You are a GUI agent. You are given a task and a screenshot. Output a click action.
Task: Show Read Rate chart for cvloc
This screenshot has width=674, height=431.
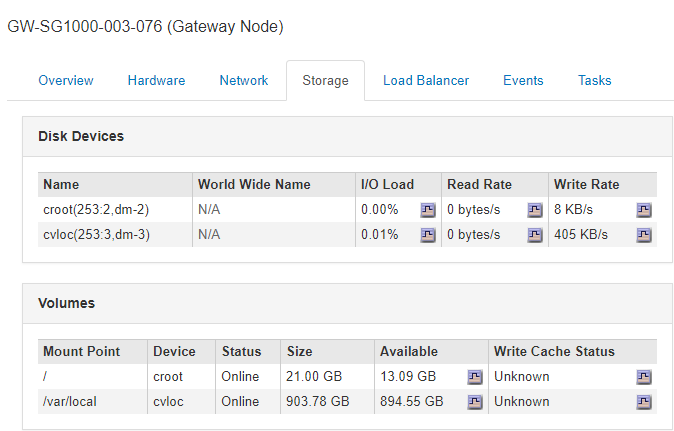click(x=535, y=235)
